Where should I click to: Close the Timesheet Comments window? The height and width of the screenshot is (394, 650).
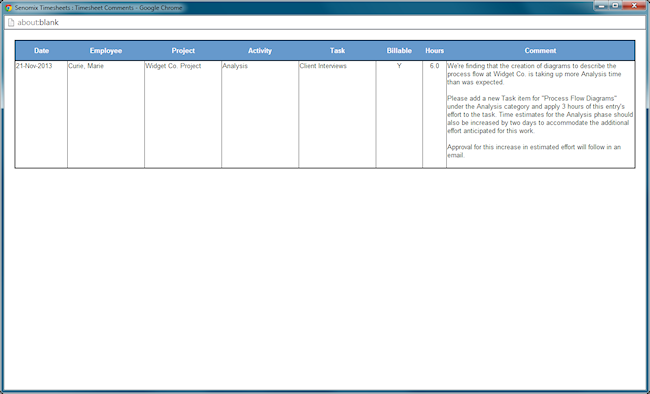click(x=634, y=6)
